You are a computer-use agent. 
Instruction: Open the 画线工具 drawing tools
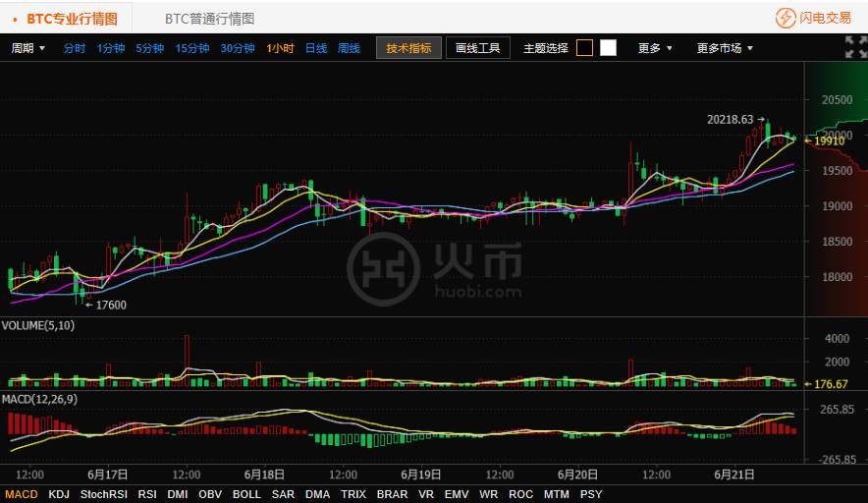(478, 48)
